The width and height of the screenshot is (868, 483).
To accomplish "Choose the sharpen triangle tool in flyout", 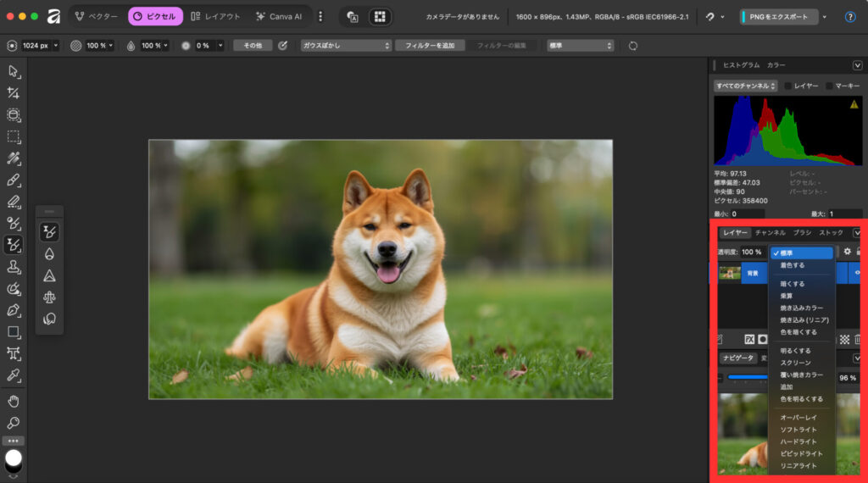I will coord(49,275).
